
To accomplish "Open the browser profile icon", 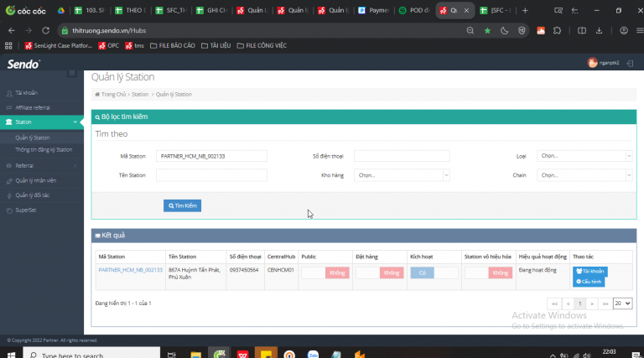I will pyautogui.click(x=624, y=31).
